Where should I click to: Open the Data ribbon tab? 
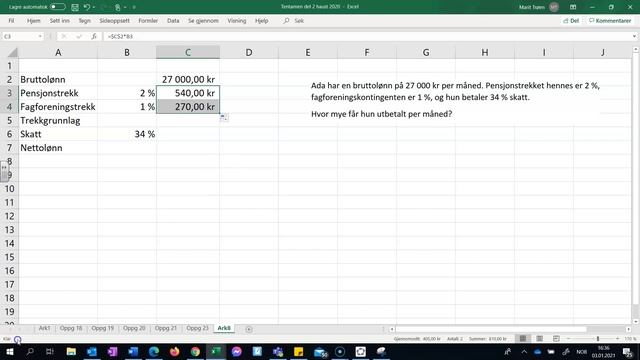(173, 21)
